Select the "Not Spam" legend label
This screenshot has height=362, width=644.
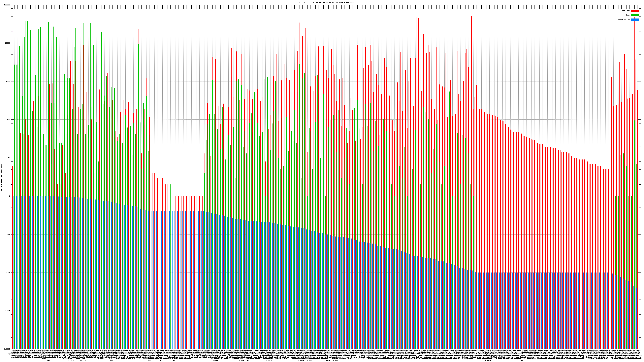(x=626, y=11)
